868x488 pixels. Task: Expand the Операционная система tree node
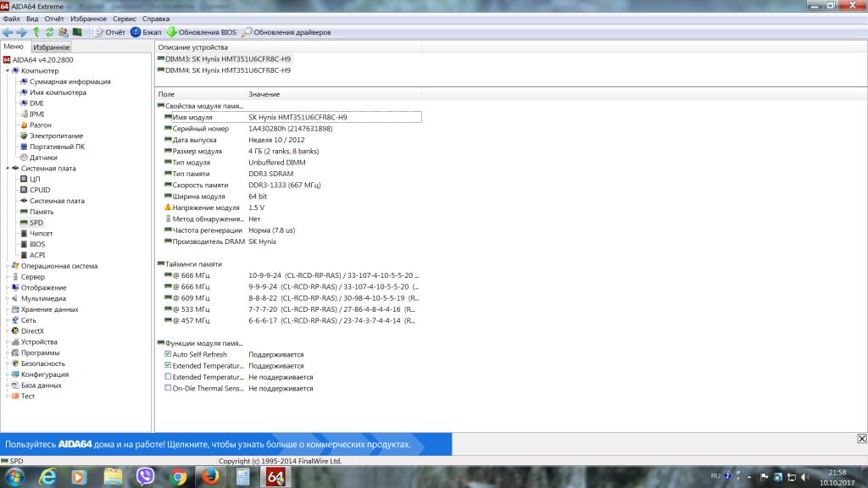(7, 266)
